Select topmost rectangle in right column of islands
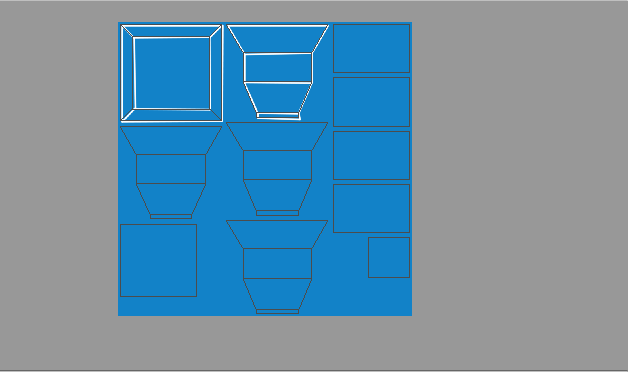Image resolution: width=628 pixels, height=372 pixels. coord(371,48)
